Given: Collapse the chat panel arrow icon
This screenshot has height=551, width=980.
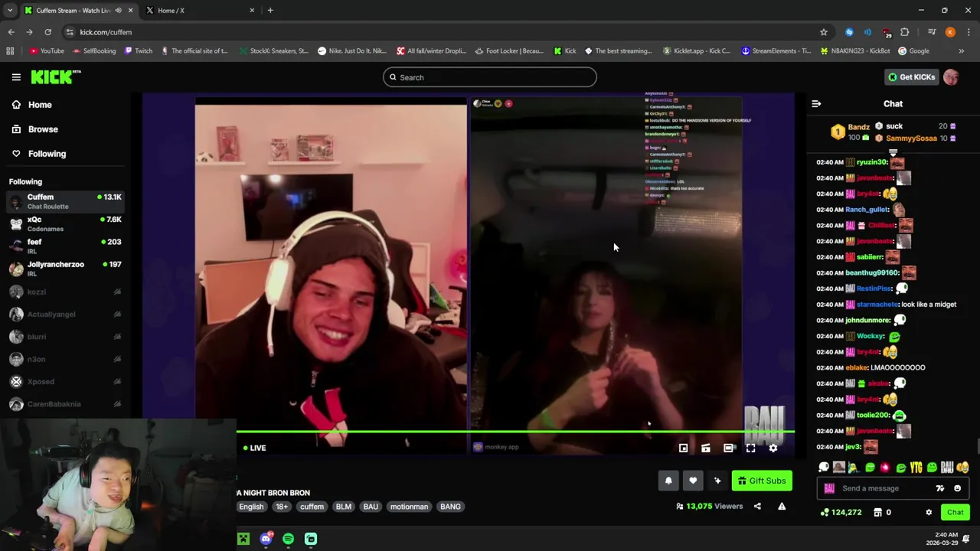Looking at the screenshot, I should click(816, 103).
